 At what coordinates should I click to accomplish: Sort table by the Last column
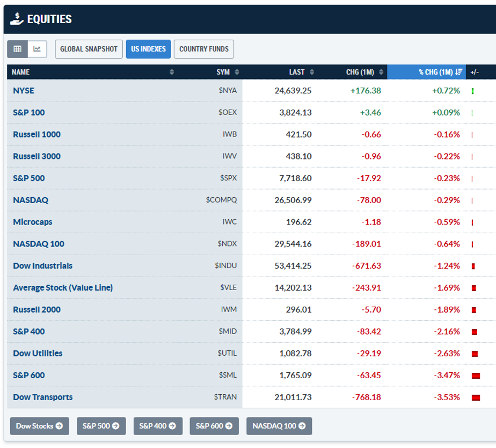click(280, 72)
